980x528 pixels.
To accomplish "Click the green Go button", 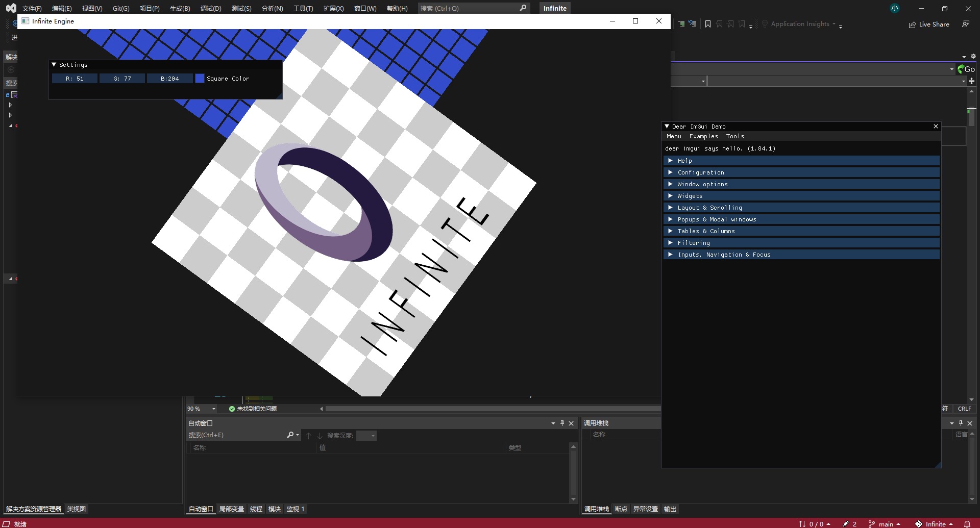I will (x=966, y=69).
